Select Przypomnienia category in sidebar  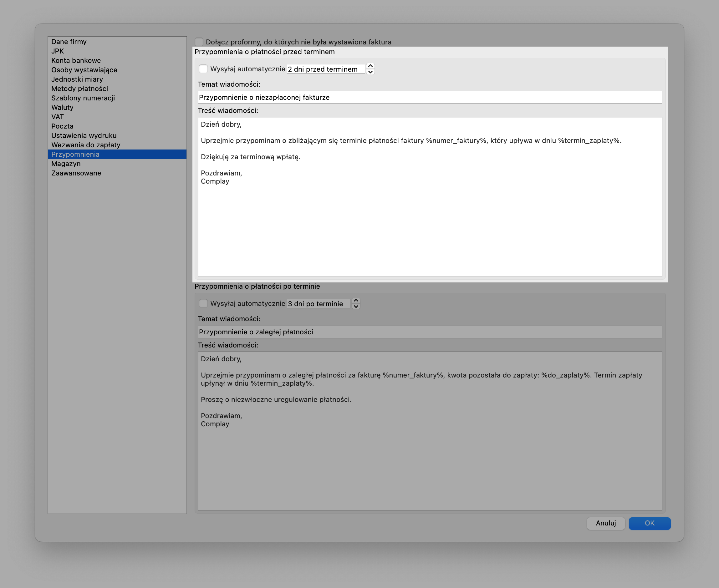coord(117,154)
